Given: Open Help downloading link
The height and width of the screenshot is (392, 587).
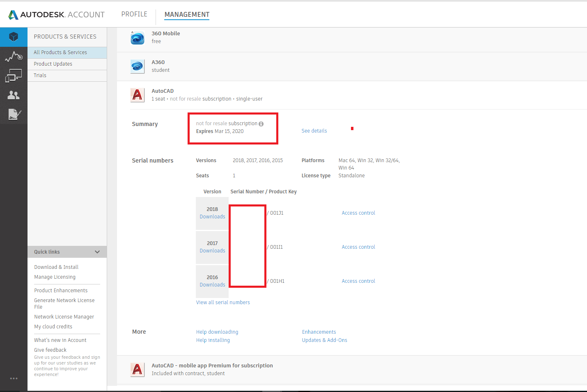Looking at the screenshot, I should pos(217,332).
